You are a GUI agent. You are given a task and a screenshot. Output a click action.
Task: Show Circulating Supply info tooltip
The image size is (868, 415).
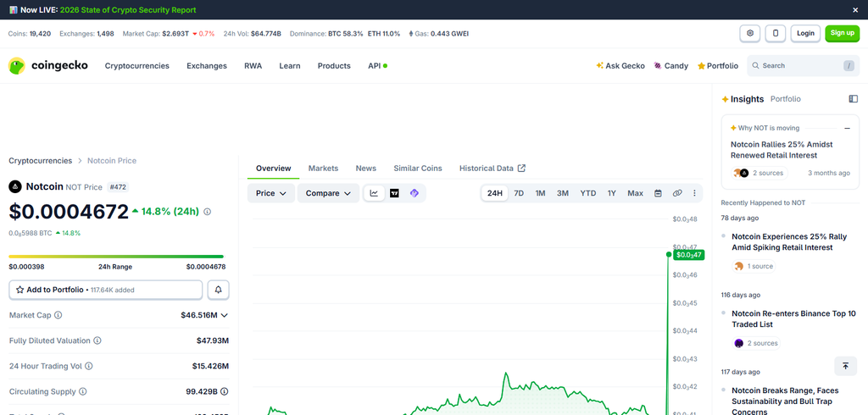click(83, 391)
